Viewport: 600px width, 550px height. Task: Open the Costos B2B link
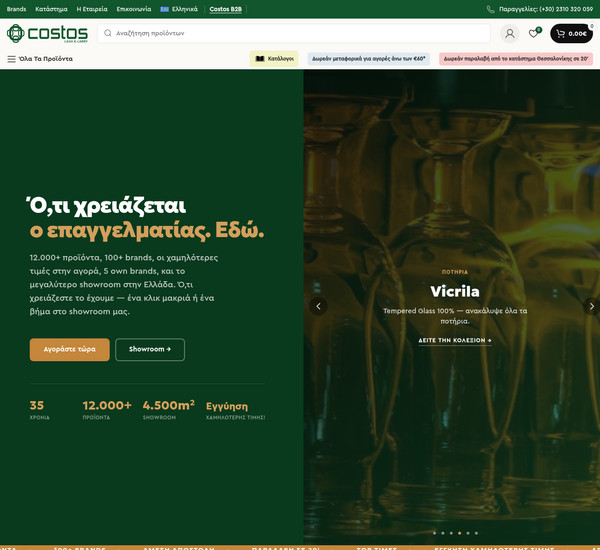[226, 9]
